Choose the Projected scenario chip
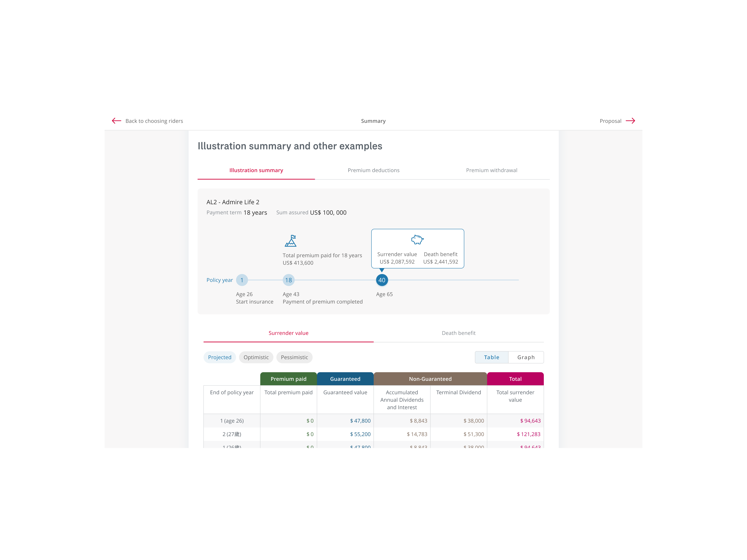747x560 pixels. (x=220, y=357)
